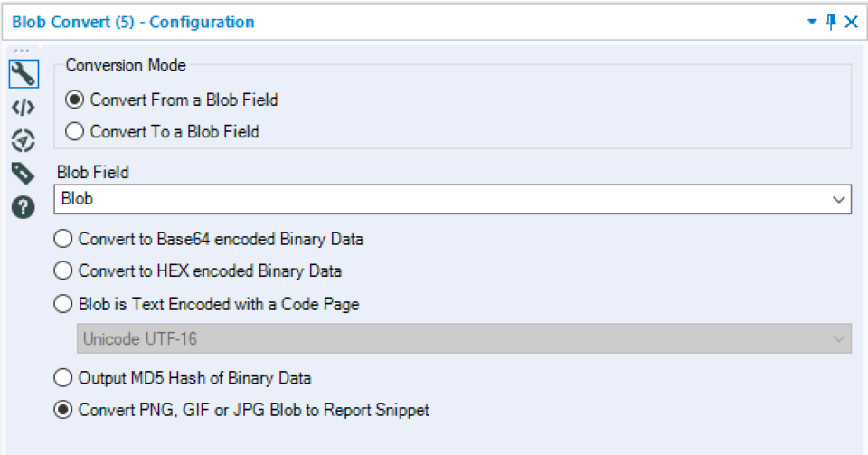Image resolution: width=868 pixels, height=455 pixels.
Task: Open the Navigation compass icon tab
Action: (23, 140)
